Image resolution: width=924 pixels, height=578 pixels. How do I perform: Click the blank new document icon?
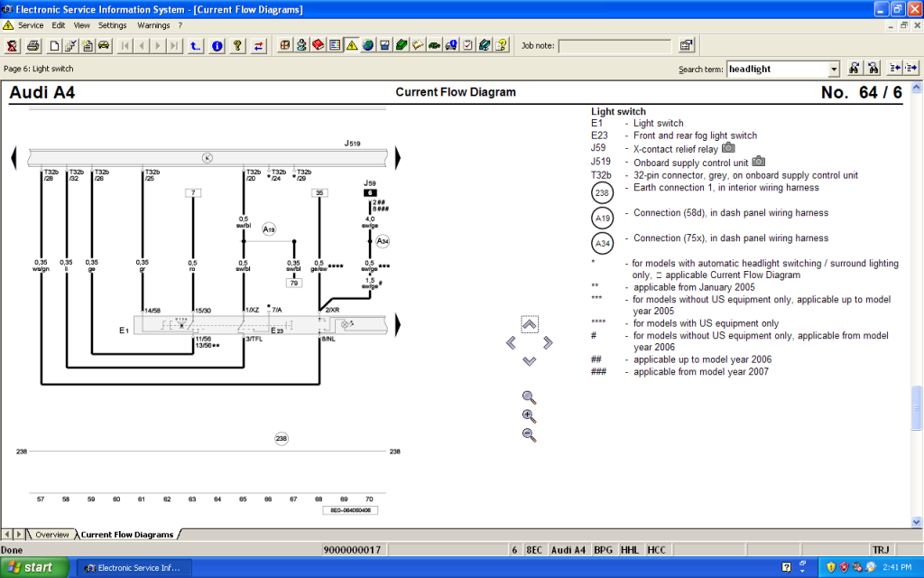coord(54,45)
